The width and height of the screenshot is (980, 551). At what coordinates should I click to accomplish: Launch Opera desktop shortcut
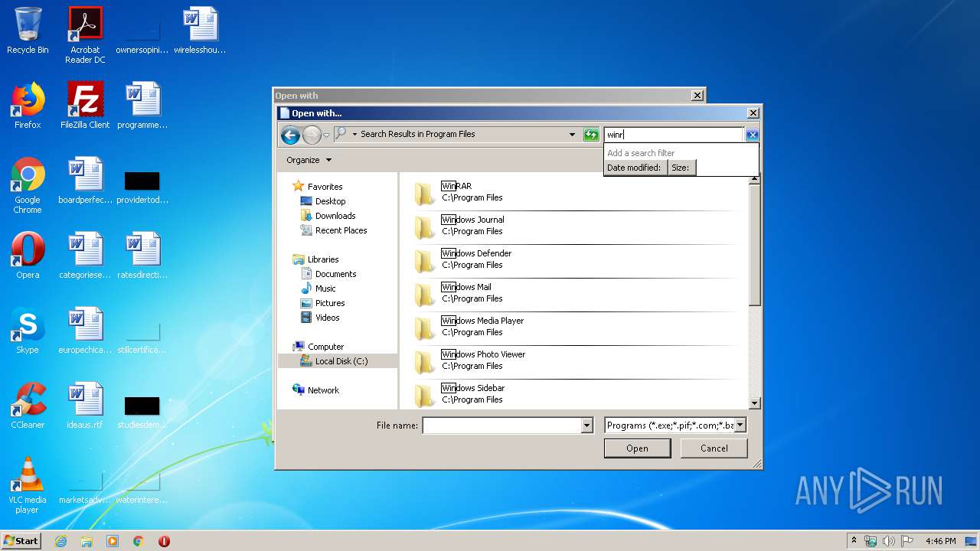tap(28, 256)
